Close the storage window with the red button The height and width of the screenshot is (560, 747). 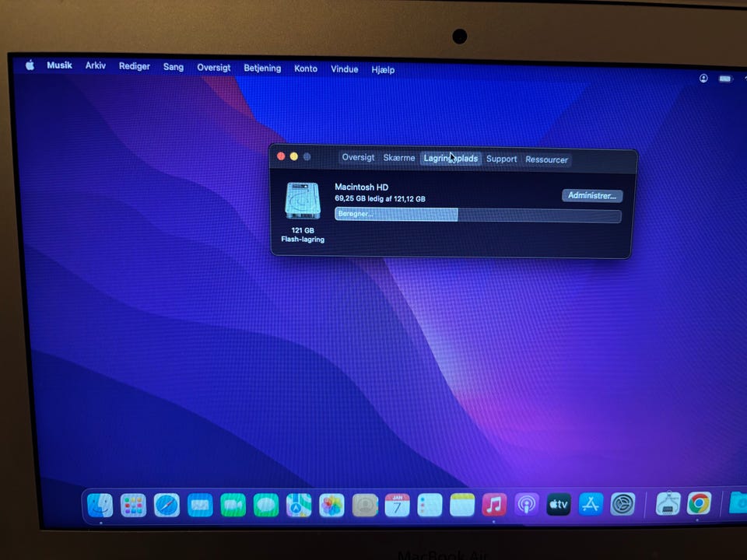281,156
